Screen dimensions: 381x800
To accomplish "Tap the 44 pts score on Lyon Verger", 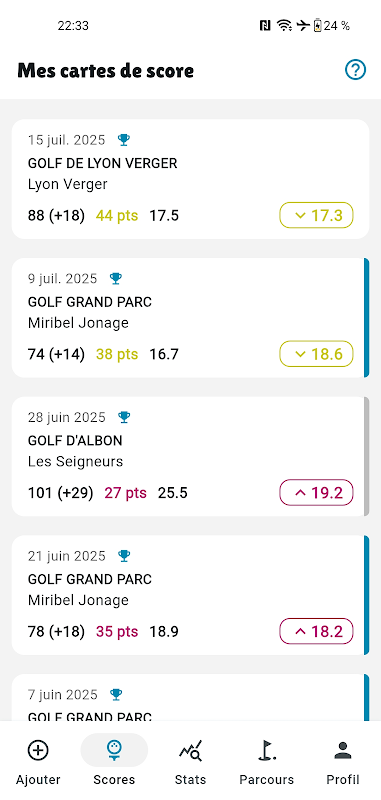I will 117,216.
